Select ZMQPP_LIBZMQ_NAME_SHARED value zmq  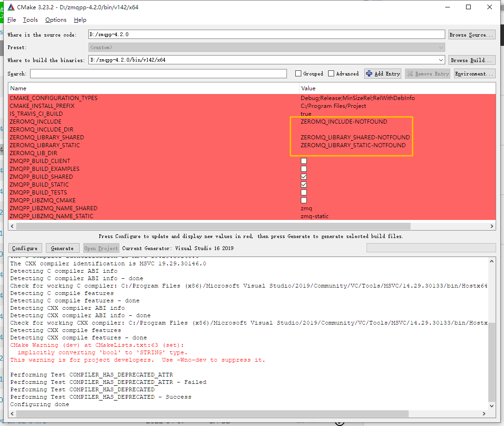306,208
